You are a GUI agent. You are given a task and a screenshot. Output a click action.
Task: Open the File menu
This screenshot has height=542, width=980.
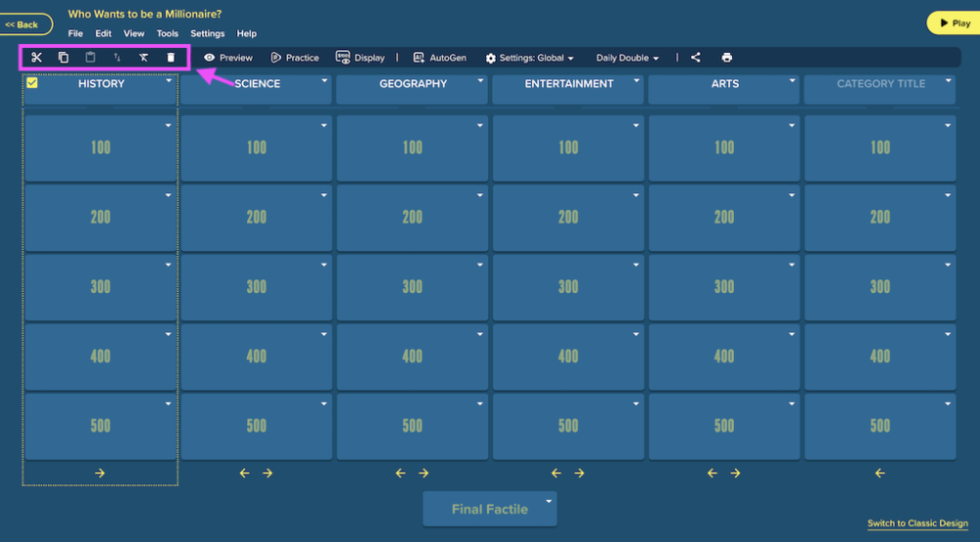[75, 33]
